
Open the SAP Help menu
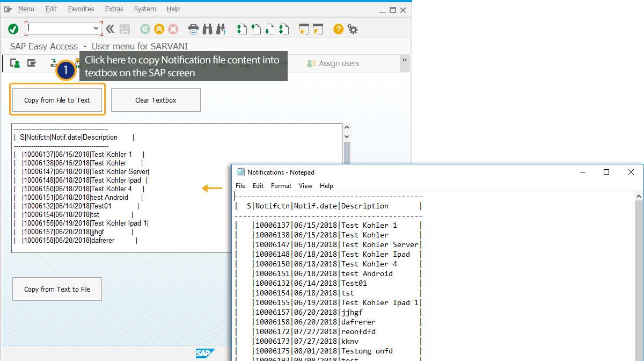pyautogui.click(x=173, y=9)
